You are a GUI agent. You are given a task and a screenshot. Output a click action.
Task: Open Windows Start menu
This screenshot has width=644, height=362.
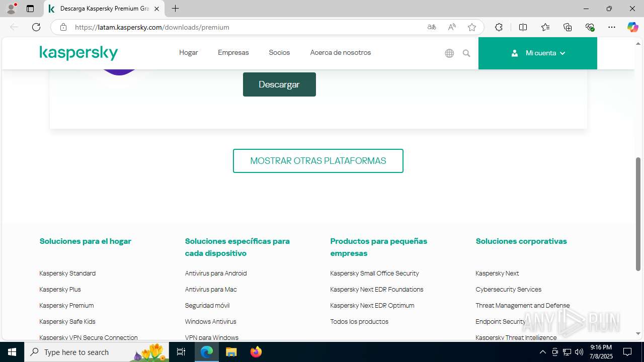[12, 352]
